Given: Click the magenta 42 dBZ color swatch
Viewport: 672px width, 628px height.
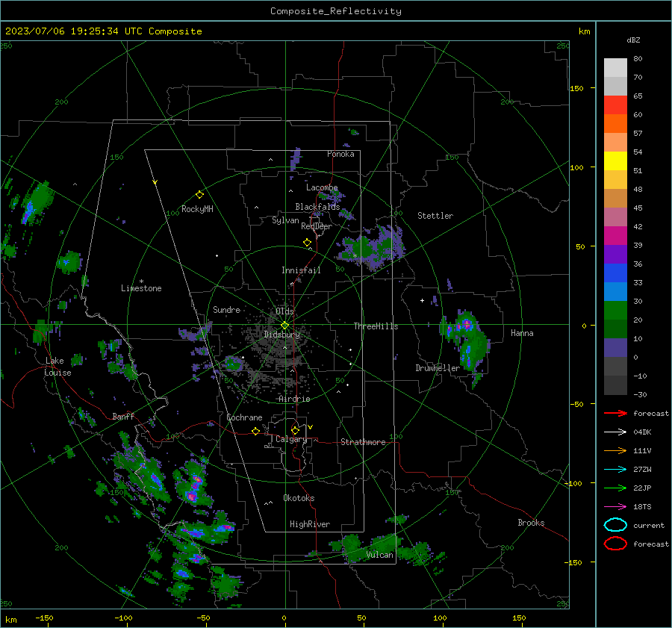Looking at the screenshot, I should pyautogui.click(x=615, y=236).
